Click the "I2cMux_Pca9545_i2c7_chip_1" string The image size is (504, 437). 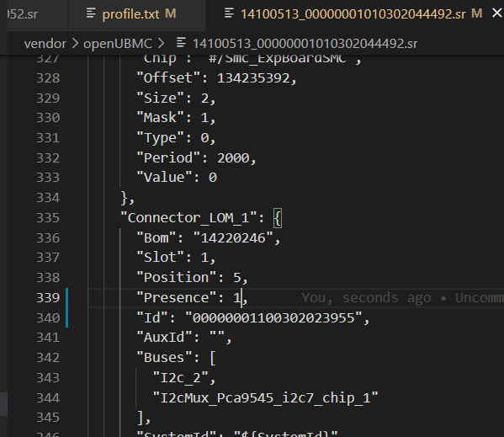(266, 397)
